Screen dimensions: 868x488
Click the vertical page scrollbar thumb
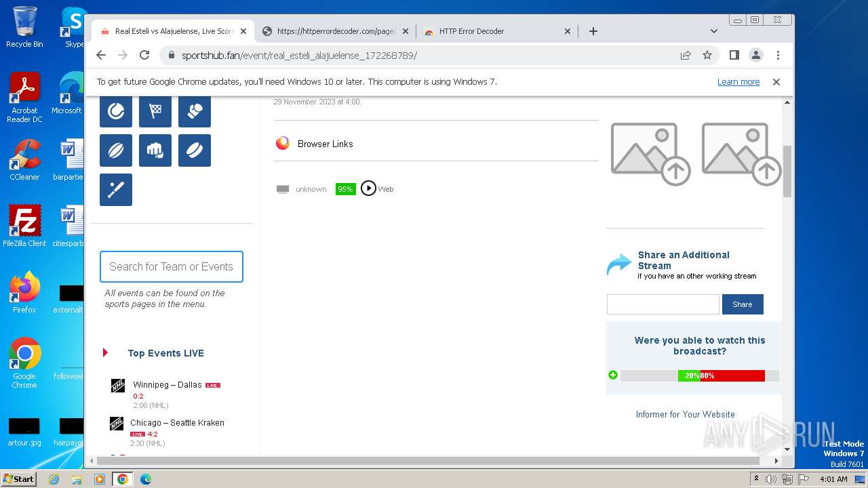pyautogui.click(x=787, y=171)
